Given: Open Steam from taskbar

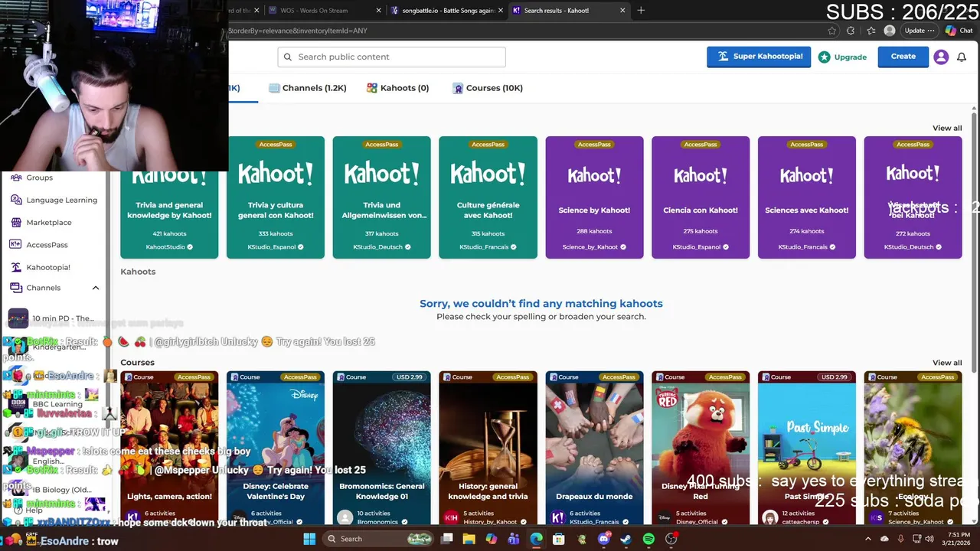Looking at the screenshot, I should [x=626, y=539].
